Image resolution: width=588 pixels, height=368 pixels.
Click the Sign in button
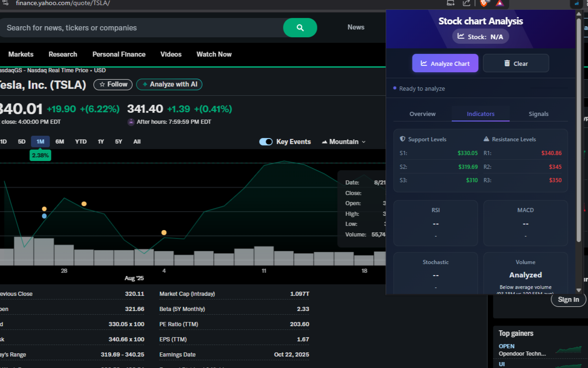click(568, 299)
